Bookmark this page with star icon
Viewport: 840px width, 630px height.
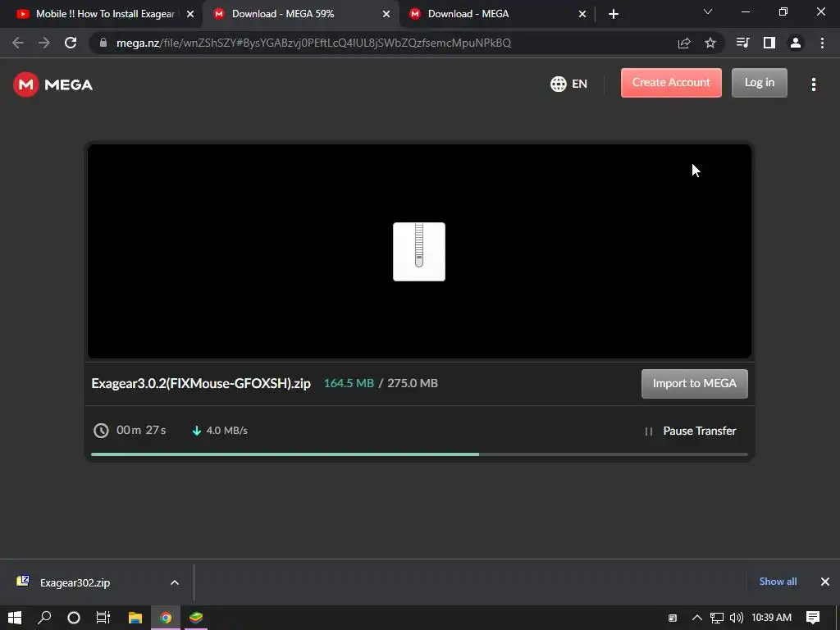(x=710, y=43)
